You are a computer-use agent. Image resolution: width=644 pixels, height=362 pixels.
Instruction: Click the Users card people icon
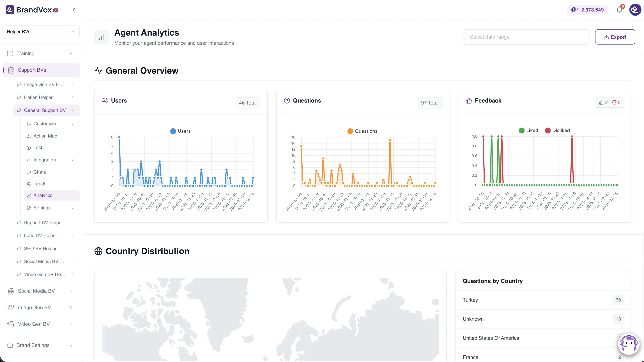coord(105,100)
